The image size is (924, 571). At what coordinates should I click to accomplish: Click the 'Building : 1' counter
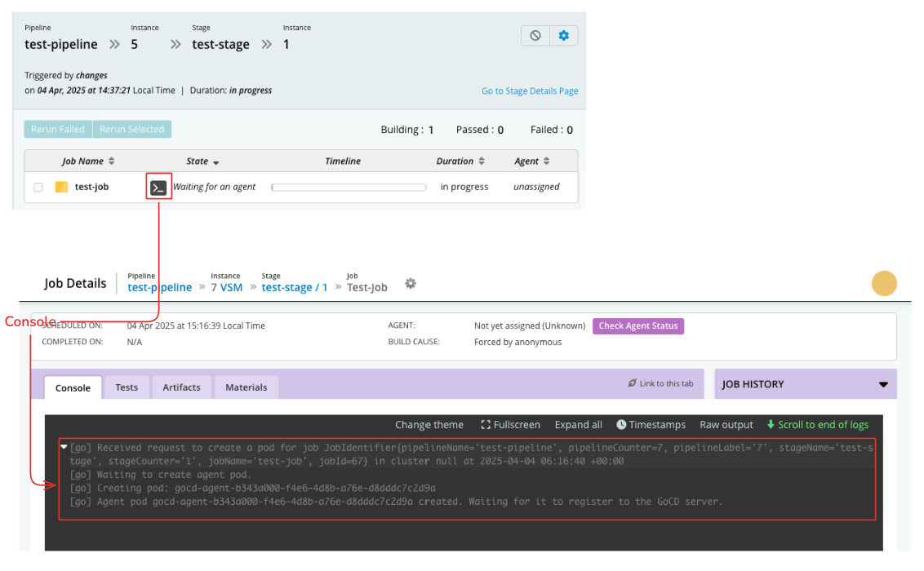pyautogui.click(x=407, y=130)
